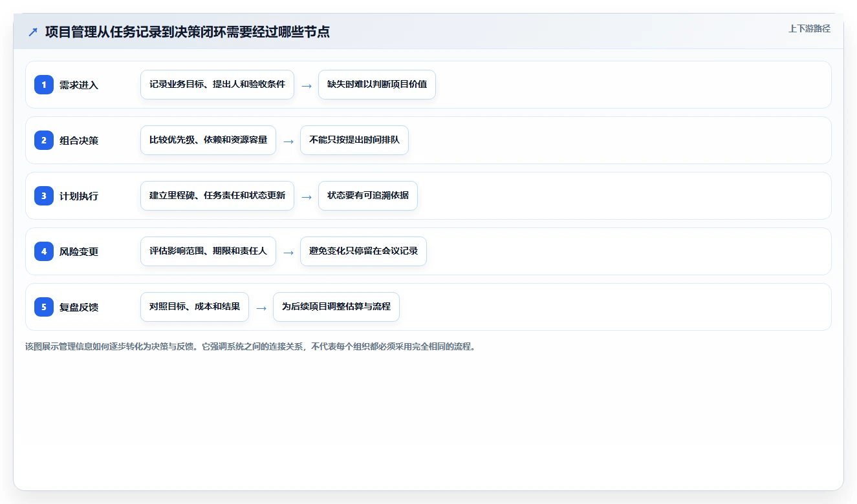Click the footnote starting 该图展示管理信息
This screenshot has width=857, height=504.
251,346
